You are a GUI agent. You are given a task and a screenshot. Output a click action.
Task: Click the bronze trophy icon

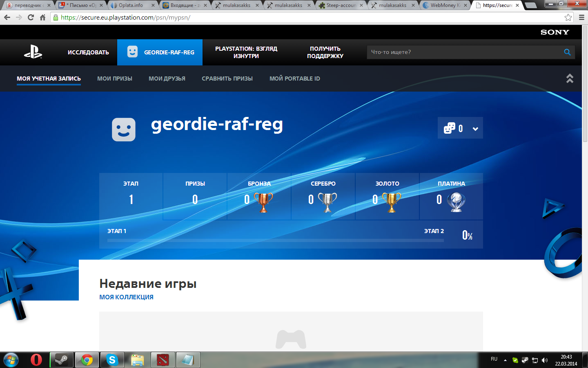point(263,202)
